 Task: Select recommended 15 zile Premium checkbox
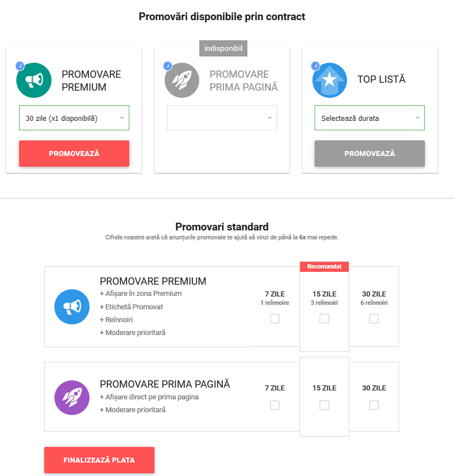[x=324, y=318]
